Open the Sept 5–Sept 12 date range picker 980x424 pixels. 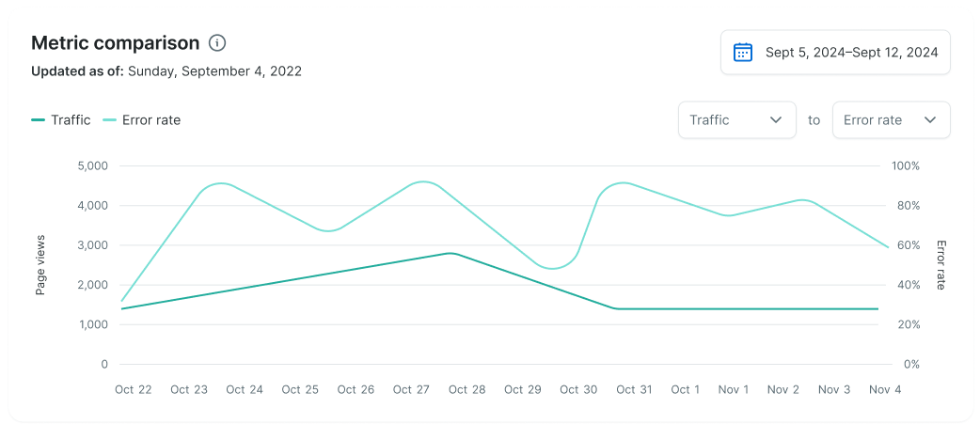(835, 53)
